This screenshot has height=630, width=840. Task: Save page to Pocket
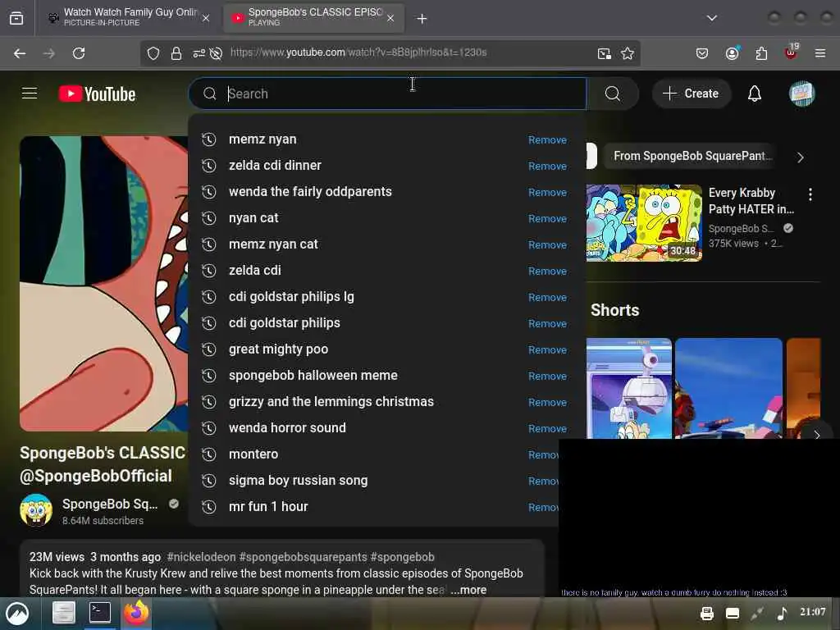(x=702, y=53)
